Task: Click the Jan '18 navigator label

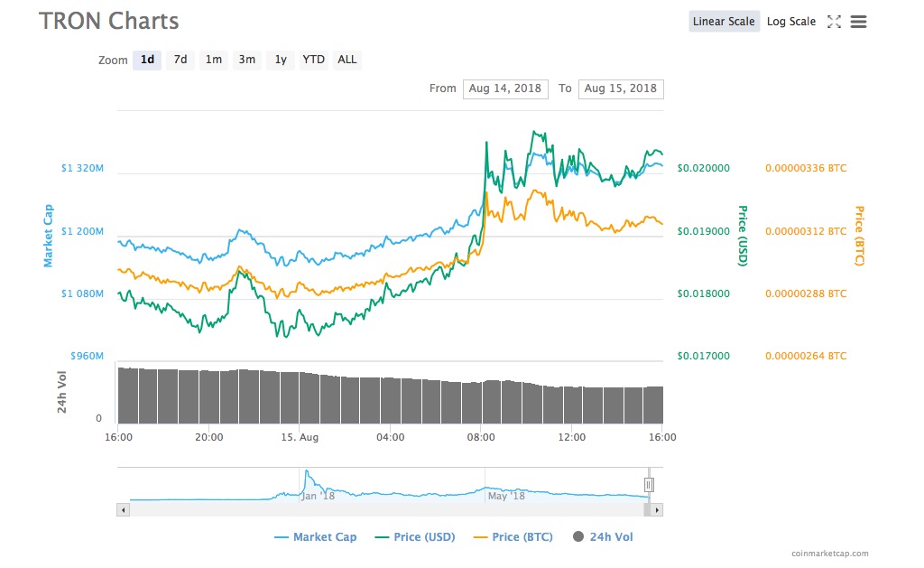Action: click(319, 496)
